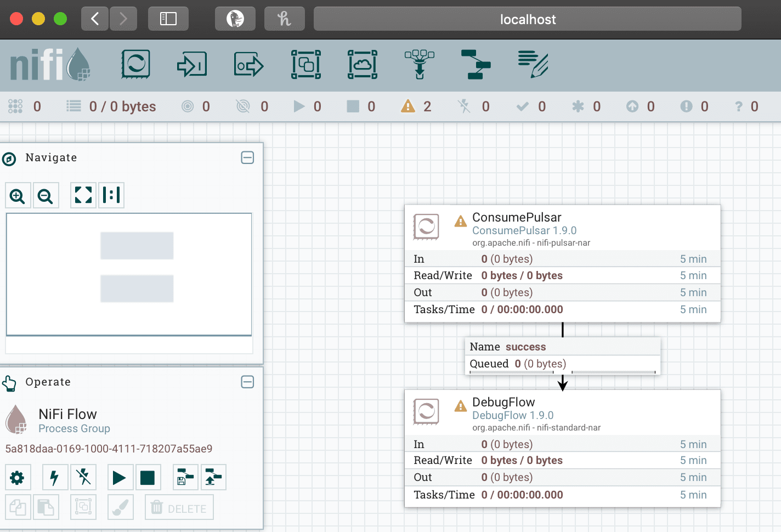This screenshot has height=532, width=781.
Task: Click the NiFi Flow process group name
Action: [x=67, y=414]
